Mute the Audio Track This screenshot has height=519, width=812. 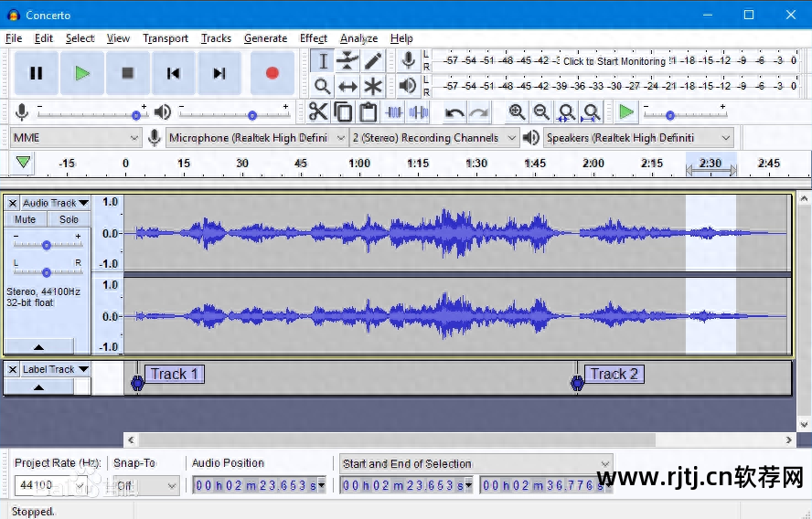point(26,219)
